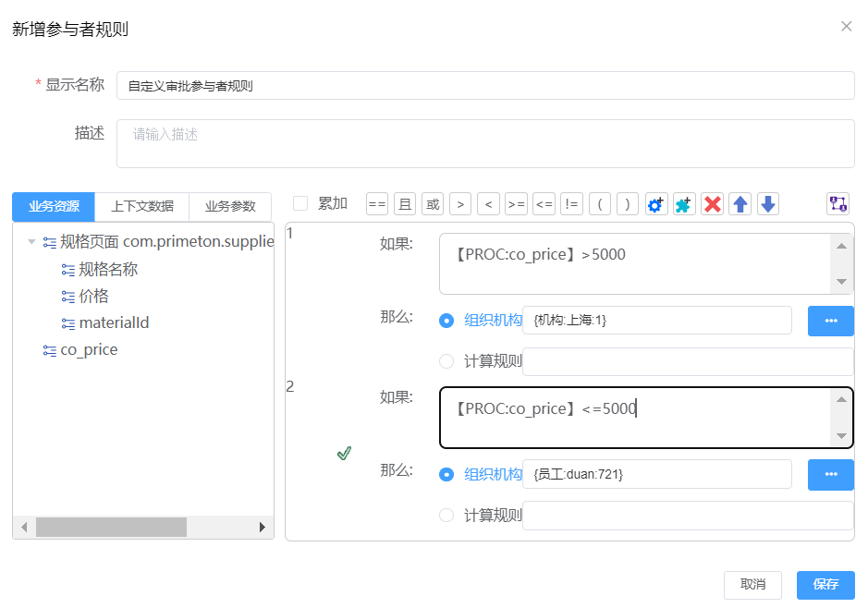This screenshot has width=868, height=608.
Task: Move rule up with blue up arrow
Action: [740, 204]
